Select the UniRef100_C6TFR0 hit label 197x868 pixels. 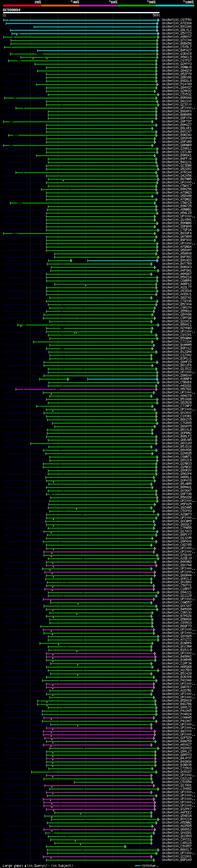click(x=176, y=20)
